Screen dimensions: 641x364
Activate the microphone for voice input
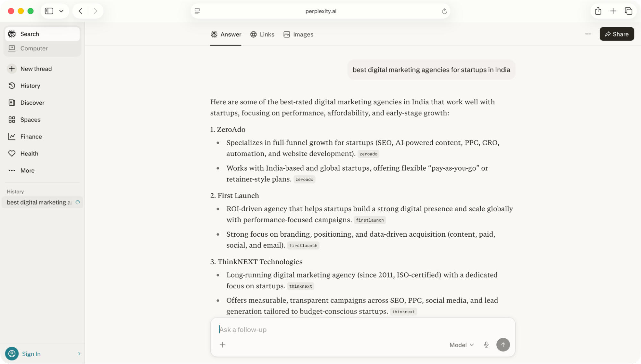(x=486, y=344)
